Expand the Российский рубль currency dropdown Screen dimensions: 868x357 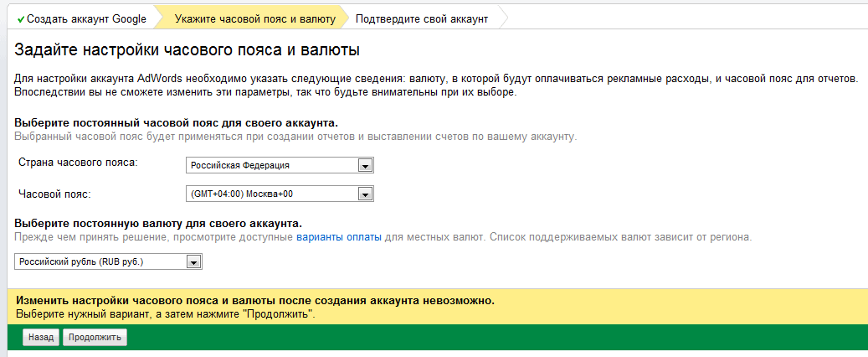(100, 262)
